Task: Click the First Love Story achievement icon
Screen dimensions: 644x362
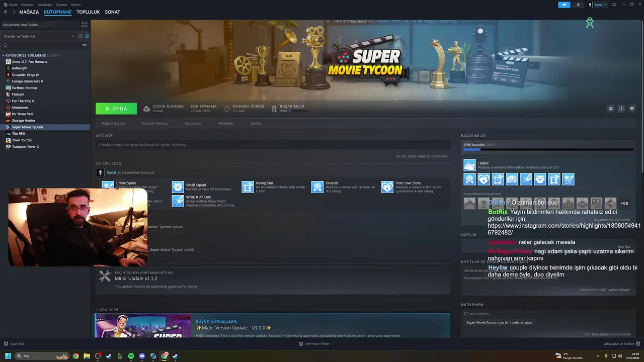Action: (x=387, y=187)
